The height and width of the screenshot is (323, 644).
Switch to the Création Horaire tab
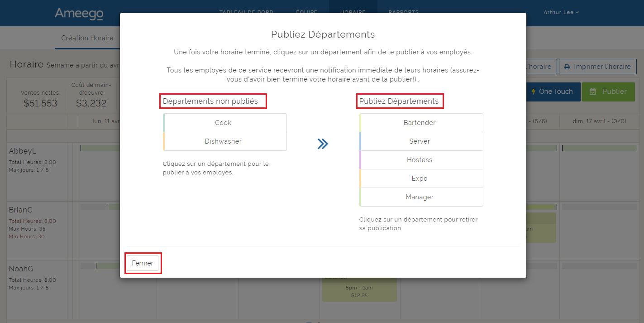tap(87, 38)
